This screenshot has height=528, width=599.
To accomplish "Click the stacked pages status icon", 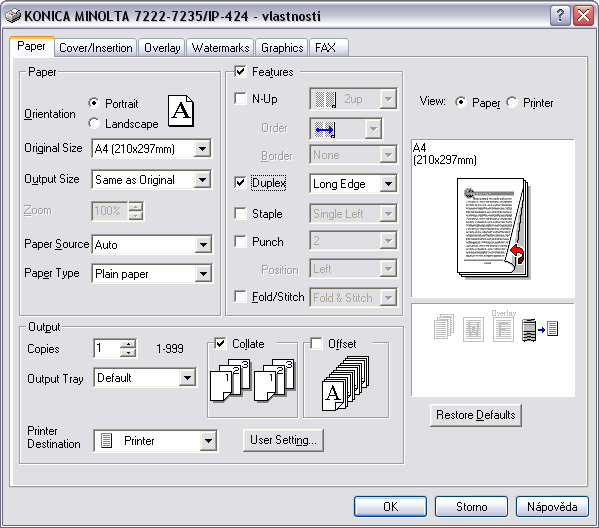I will [444, 327].
